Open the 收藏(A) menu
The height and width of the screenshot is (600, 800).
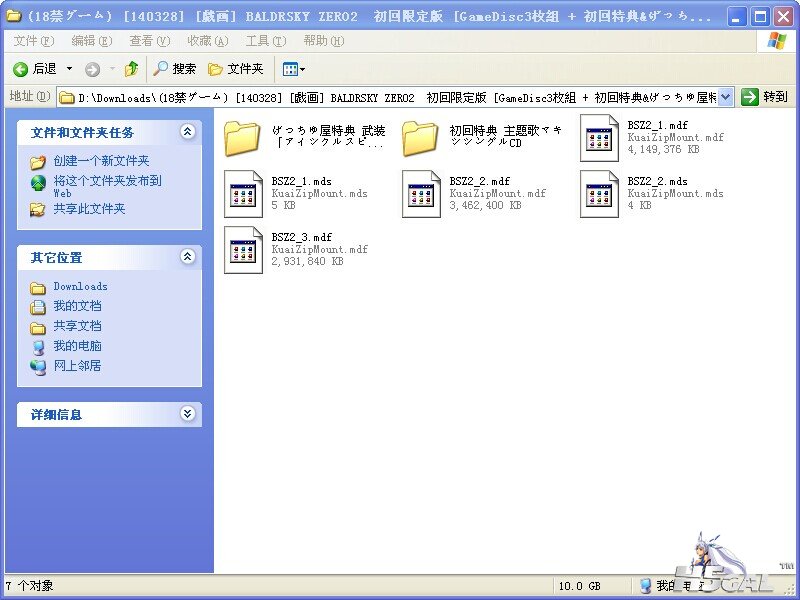(208, 41)
